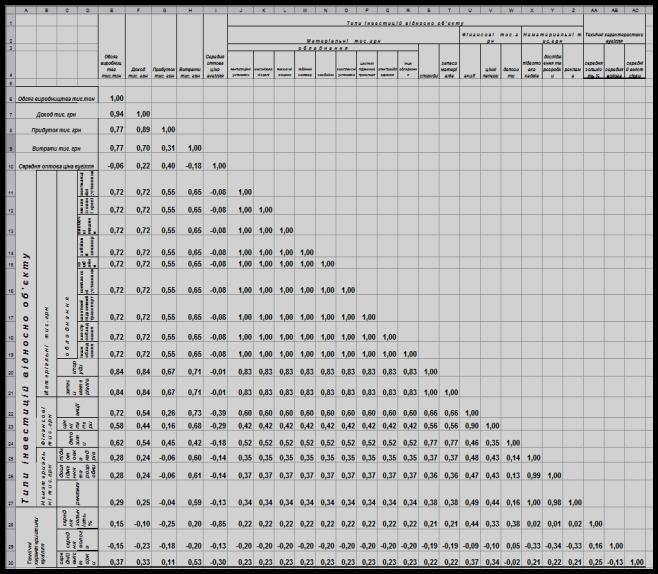Viewport: 658px width, 574px height.
Task: Pick the cell with 0,61
Action: [x=190, y=471]
